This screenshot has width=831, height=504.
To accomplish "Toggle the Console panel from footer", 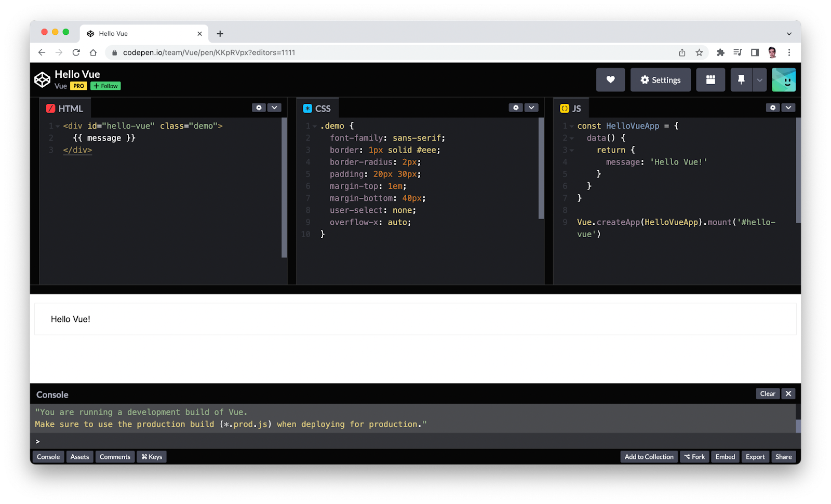I will pyautogui.click(x=48, y=457).
